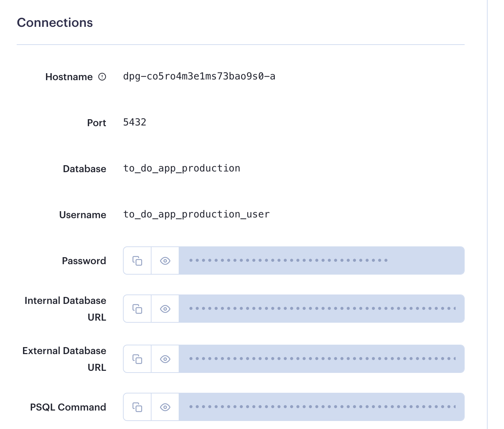Click the masked Password field
The image size is (504, 429).
tap(321, 261)
